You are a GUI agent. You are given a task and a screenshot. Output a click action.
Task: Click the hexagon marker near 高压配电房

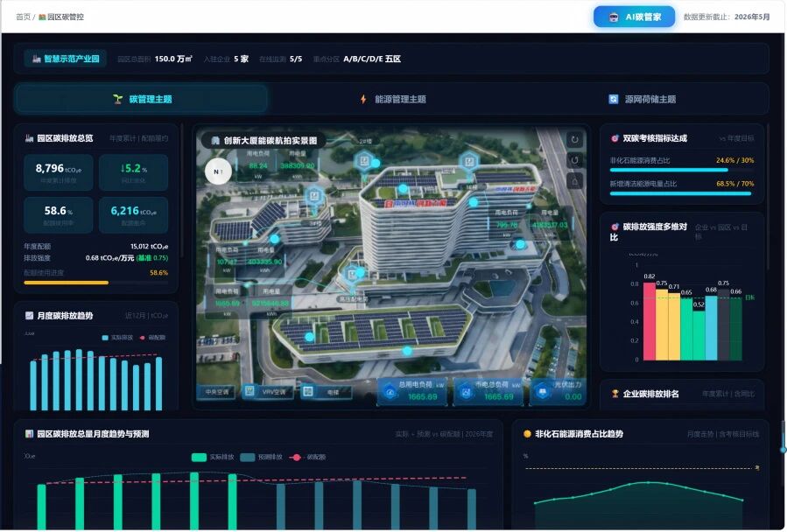(x=352, y=274)
